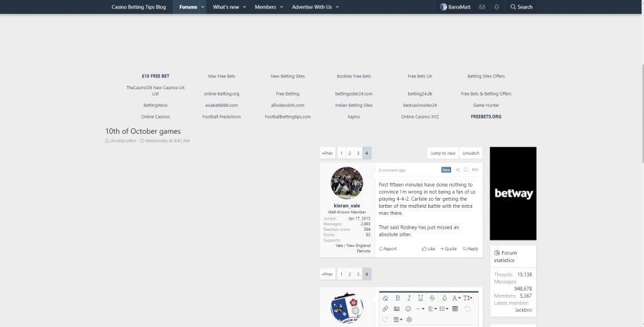The height and width of the screenshot is (327, 644).
Task: Expand the Members menu dropdown
Action: click(282, 7)
